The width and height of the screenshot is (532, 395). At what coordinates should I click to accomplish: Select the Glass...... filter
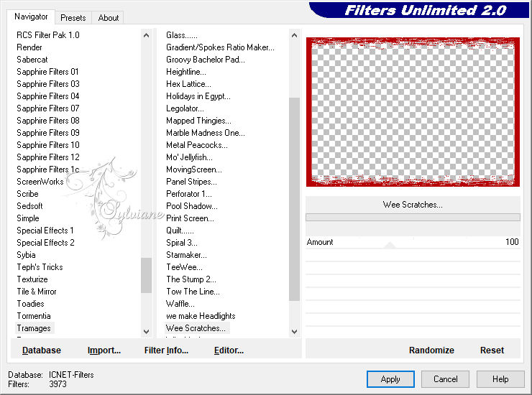[x=181, y=35]
